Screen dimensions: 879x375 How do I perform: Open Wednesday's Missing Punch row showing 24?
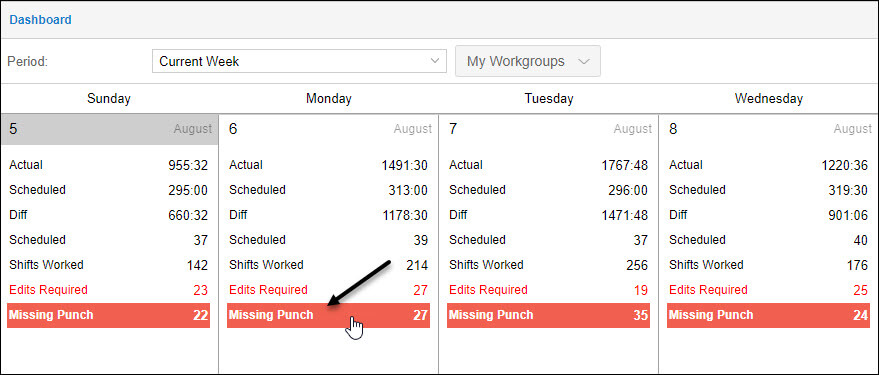coord(769,315)
